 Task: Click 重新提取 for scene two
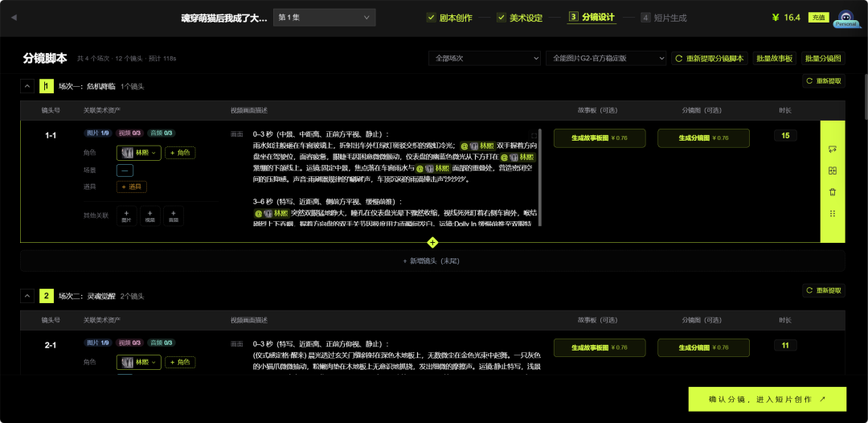click(824, 290)
